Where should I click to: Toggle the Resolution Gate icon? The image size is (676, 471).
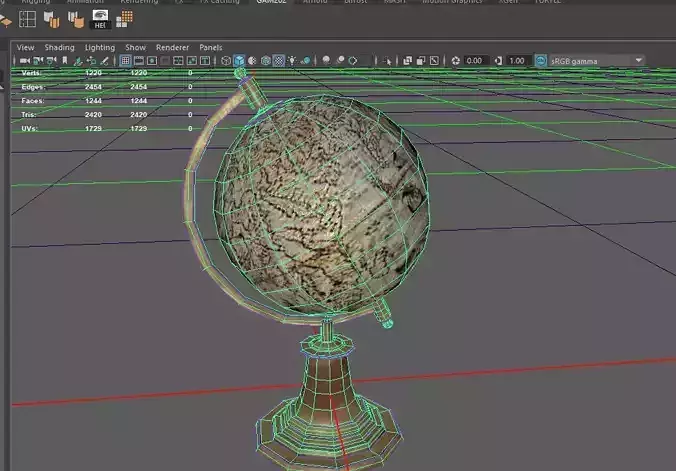[152, 61]
